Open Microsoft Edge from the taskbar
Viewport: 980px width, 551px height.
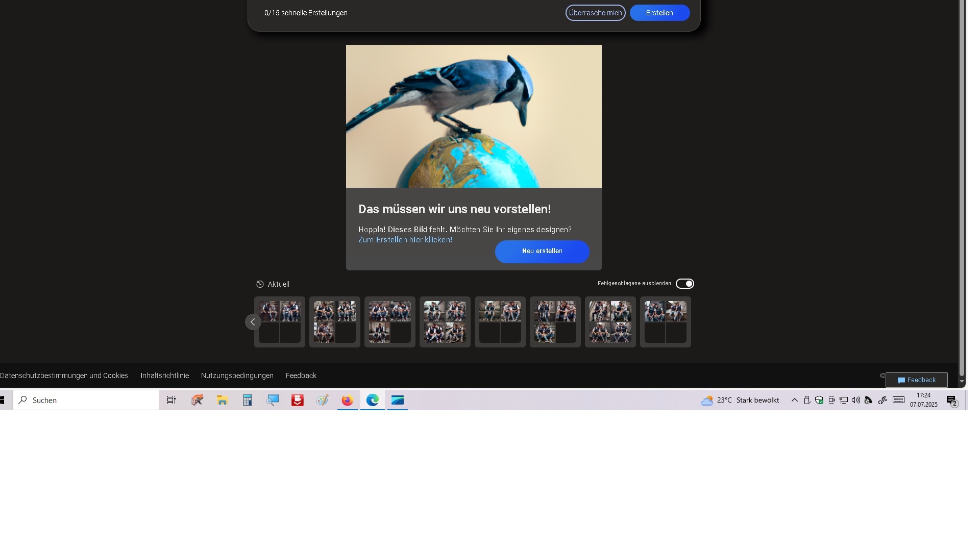(x=372, y=400)
